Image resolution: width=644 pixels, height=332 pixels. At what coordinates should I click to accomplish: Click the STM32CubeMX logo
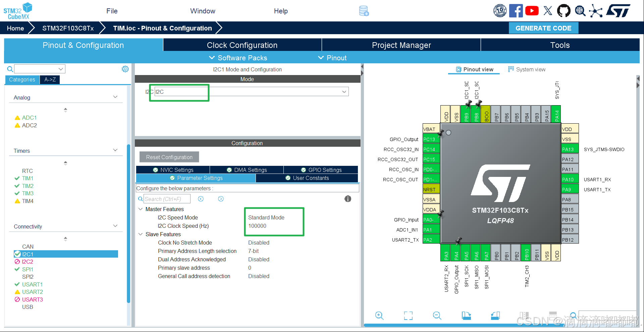tap(18, 11)
